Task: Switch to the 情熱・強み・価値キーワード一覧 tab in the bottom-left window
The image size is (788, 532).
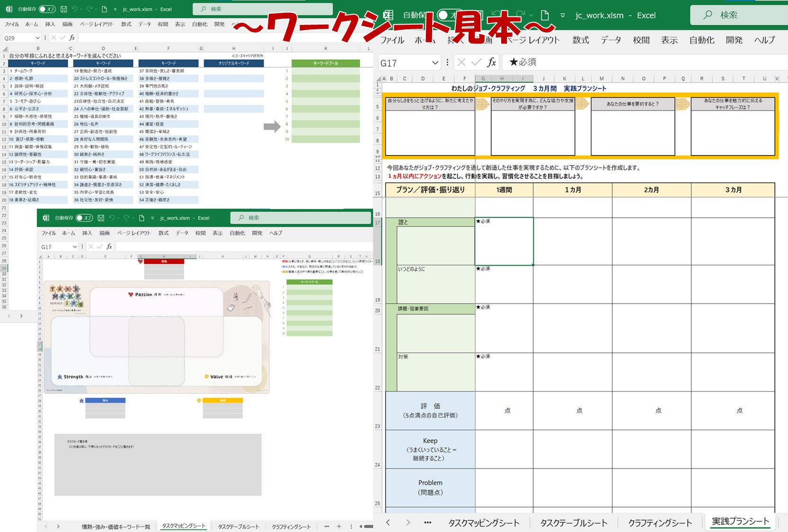Action: click(x=116, y=527)
